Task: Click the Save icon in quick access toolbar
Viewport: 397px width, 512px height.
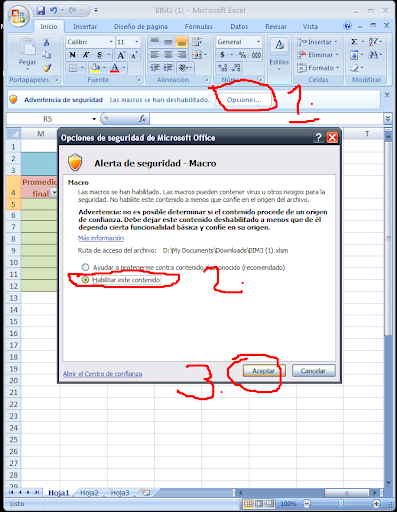Action: point(41,11)
